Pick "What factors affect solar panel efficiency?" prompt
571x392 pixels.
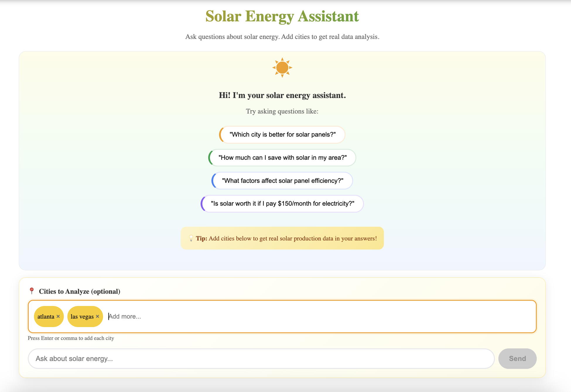click(x=282, y=181)
